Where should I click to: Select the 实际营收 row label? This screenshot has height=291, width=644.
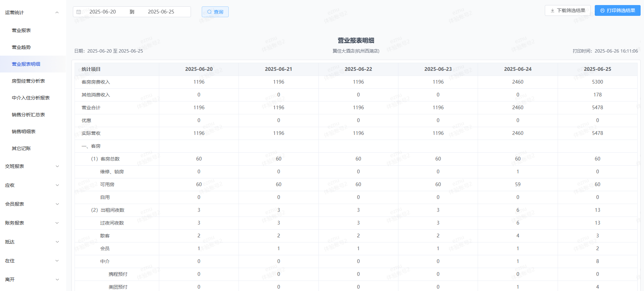click(91, 133)
